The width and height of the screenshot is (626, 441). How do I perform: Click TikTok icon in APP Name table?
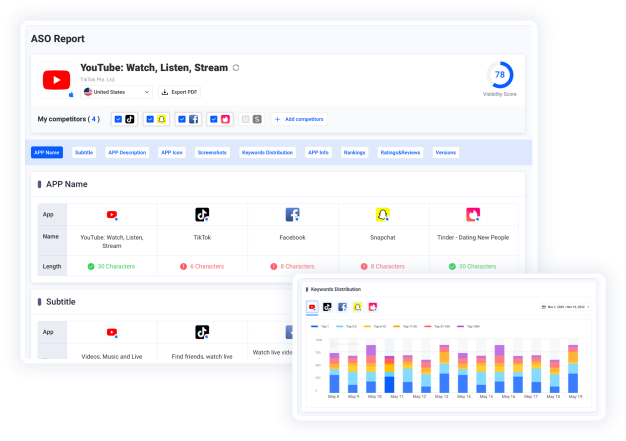(x=202, y=215)
